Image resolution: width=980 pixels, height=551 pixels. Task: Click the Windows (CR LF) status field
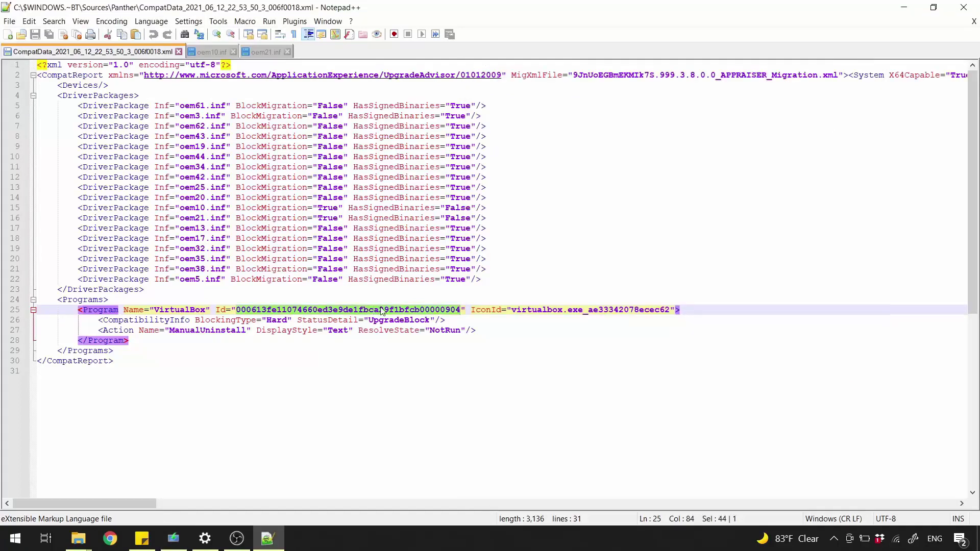834,519
